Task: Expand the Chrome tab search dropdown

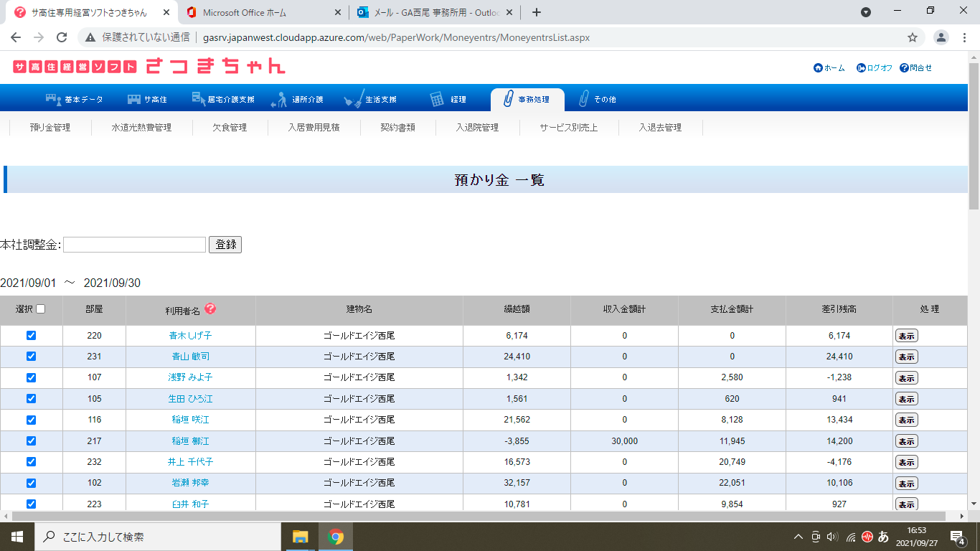Action: (x=866, y=12)
